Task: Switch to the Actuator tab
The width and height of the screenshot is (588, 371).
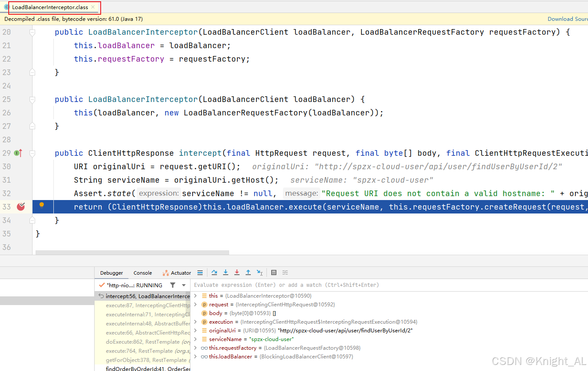Action: coord(177,273)
